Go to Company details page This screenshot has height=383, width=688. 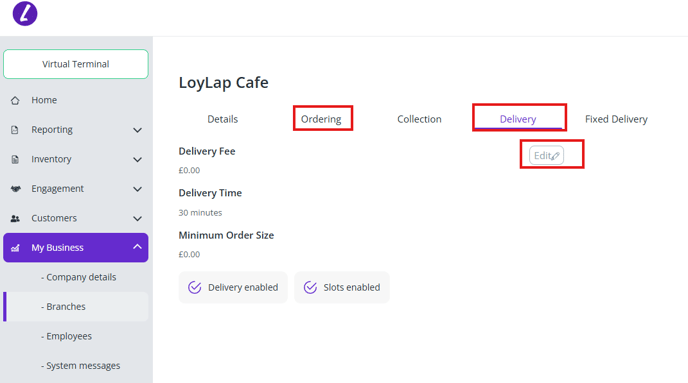tap(79, 277)
